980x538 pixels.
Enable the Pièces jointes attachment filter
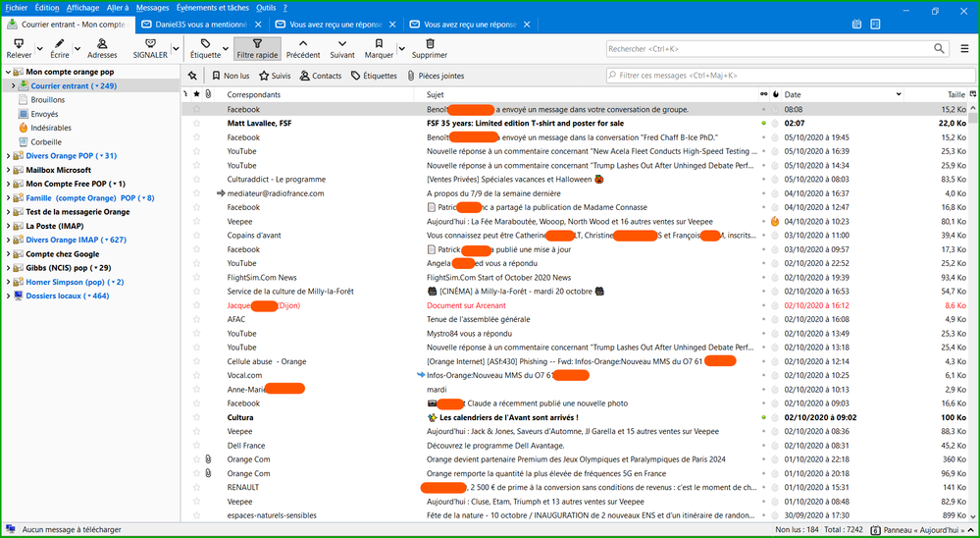coord(435,76)
